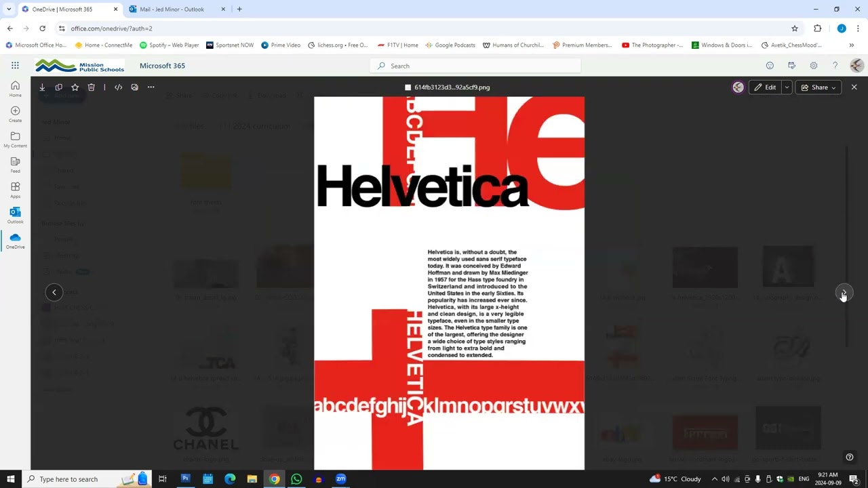Open the account profile picture
The width and height of the screenshot is (868, 488).
click(x=856, y=66)
